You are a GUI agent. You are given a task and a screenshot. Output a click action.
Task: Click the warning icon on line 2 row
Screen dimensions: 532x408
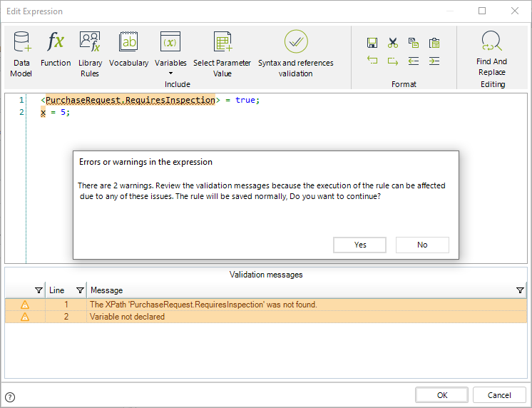(25, 317)
